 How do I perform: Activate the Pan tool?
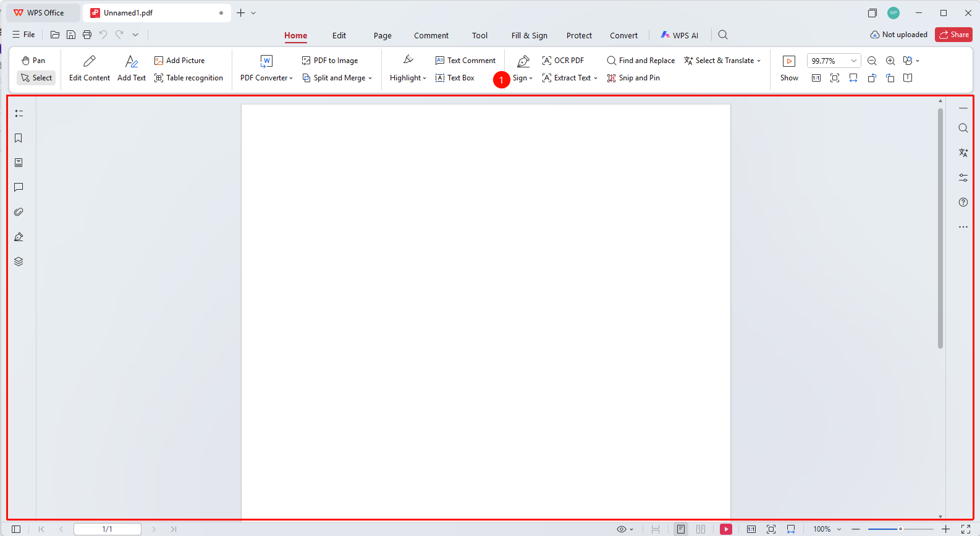point(33,61)
